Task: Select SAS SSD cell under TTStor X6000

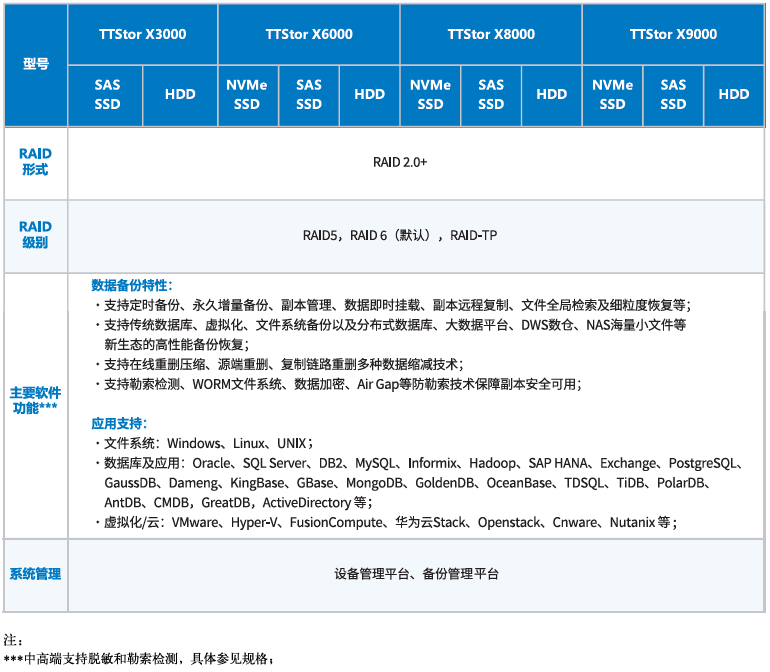Action: (309, 95)
